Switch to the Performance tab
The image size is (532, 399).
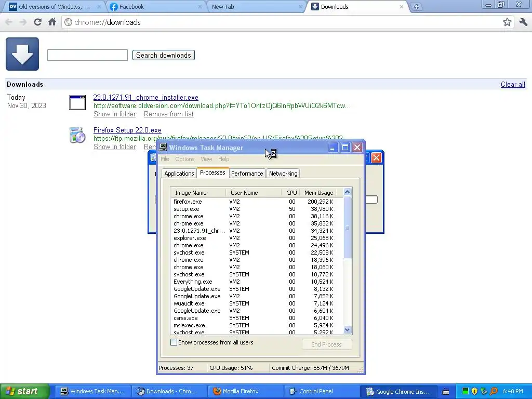[247, 174]
